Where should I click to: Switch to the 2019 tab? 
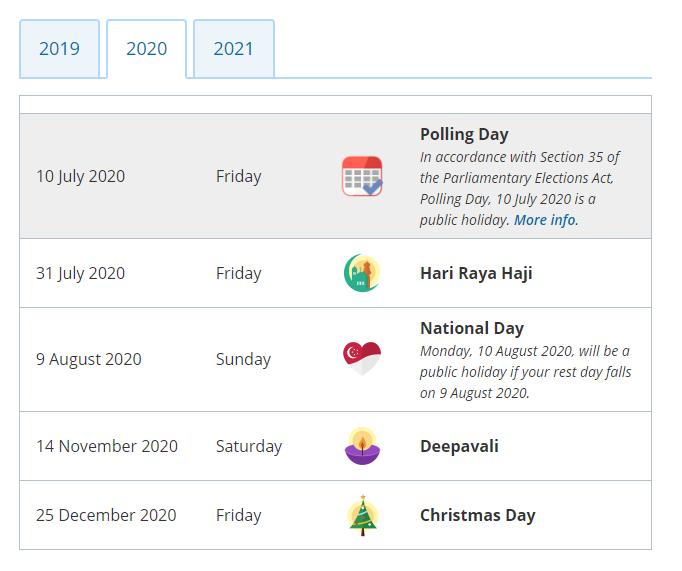(x=60, y=49)
